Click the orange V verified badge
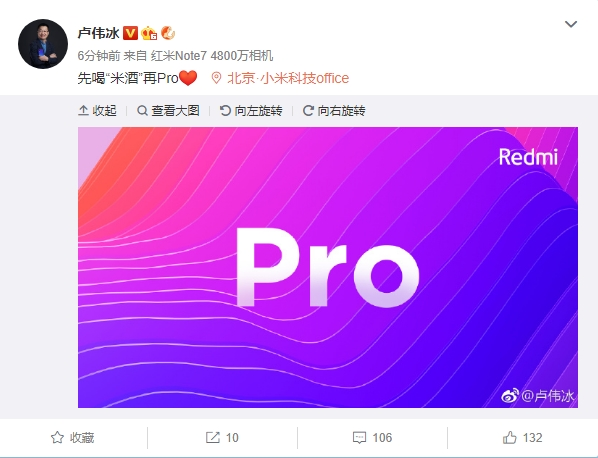 point(130,33)
